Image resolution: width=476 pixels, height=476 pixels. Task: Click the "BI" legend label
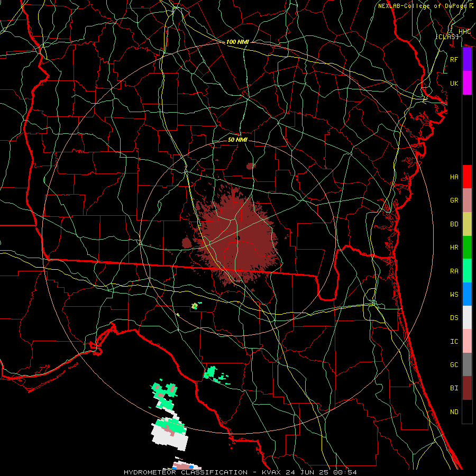click(x=454, y=388)
